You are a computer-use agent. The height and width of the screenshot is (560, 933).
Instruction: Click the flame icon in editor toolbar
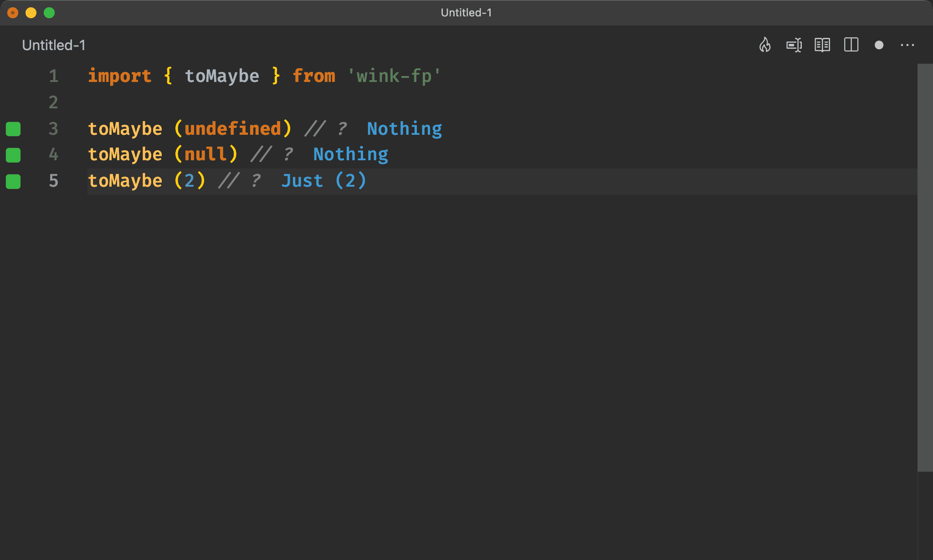point(765,45)
